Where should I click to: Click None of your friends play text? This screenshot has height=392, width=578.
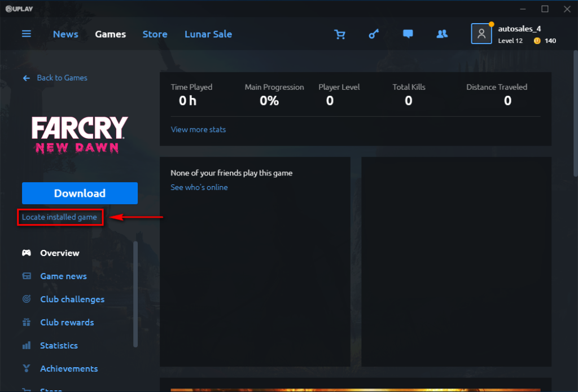coord(231,173)
